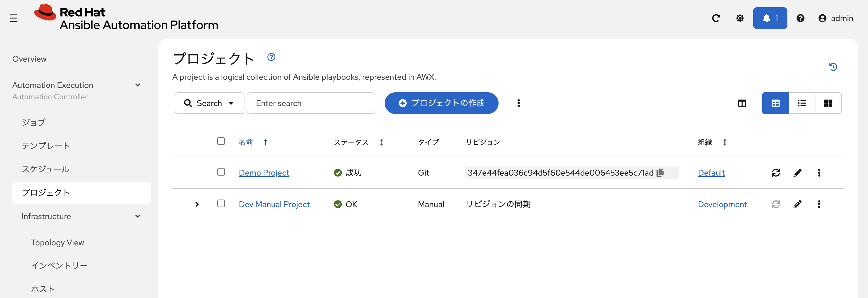Click the revision hash 347e44fea036c94d5f60e544de006453ee5c71ad
868x298 pixels.
point(560,173)
